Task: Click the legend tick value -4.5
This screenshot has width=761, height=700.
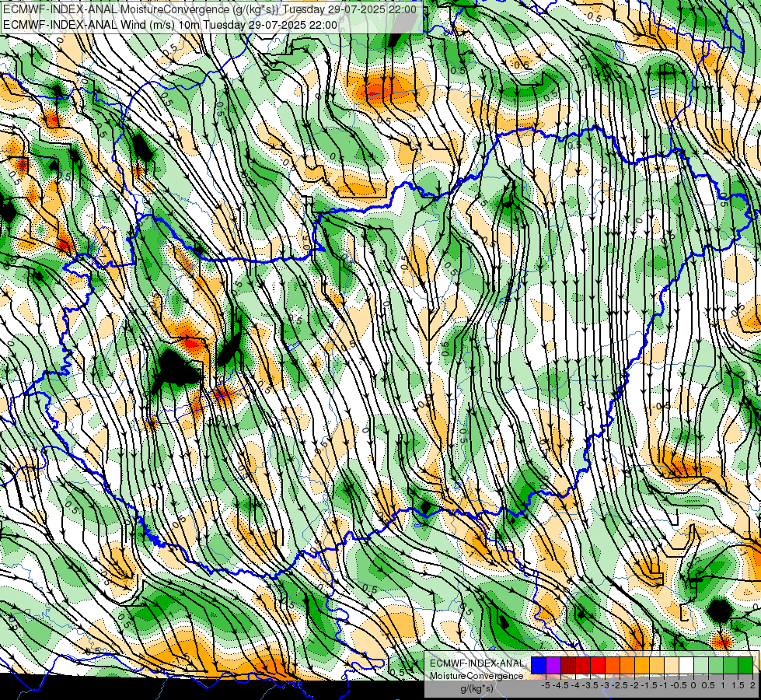Action: (560, 685)
